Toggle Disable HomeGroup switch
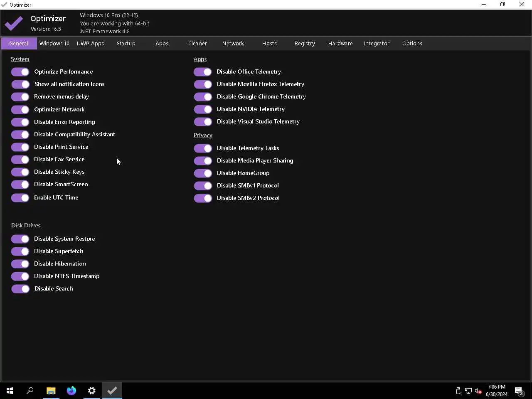Screen dimensions: 532x399 coord(203,173)
